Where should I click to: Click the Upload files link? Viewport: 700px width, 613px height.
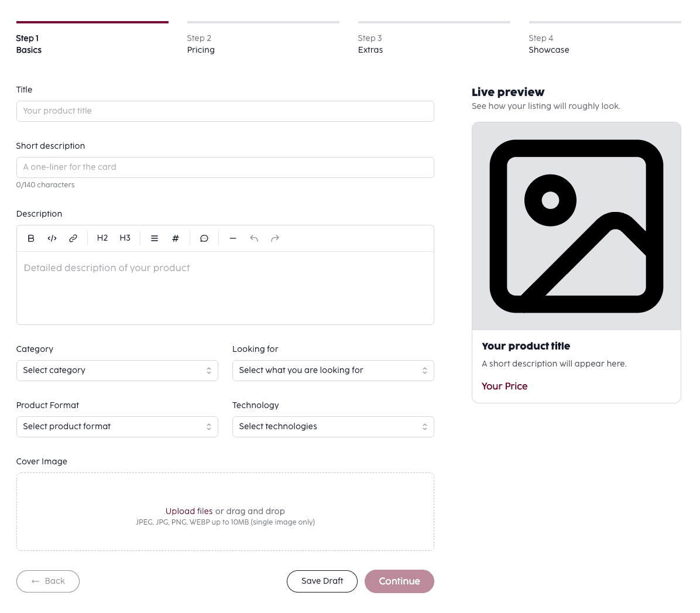pos(189,511)
